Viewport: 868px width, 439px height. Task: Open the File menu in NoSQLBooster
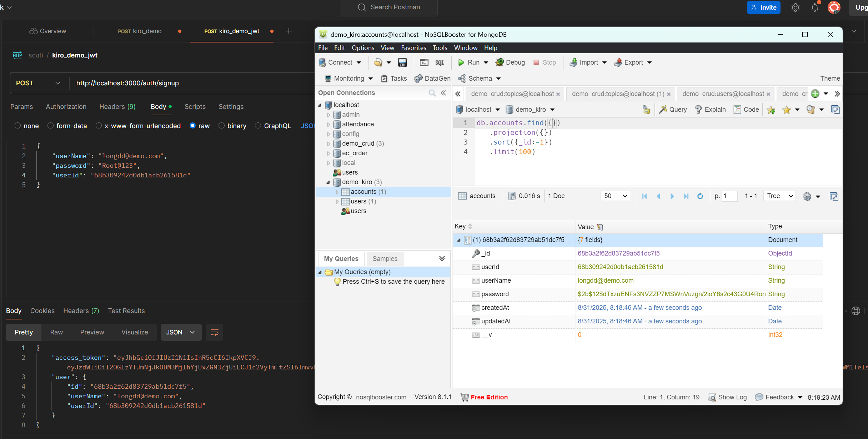(323, 48)
